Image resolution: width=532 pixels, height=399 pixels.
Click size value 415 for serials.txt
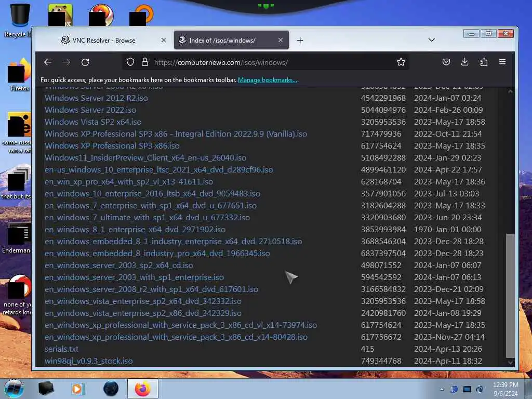[367, 349]
